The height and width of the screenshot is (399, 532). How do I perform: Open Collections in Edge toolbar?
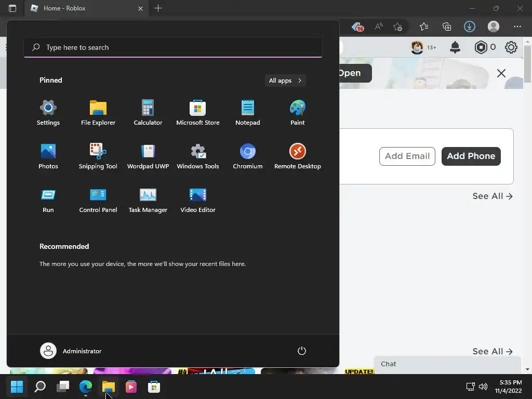pos(447,26)
